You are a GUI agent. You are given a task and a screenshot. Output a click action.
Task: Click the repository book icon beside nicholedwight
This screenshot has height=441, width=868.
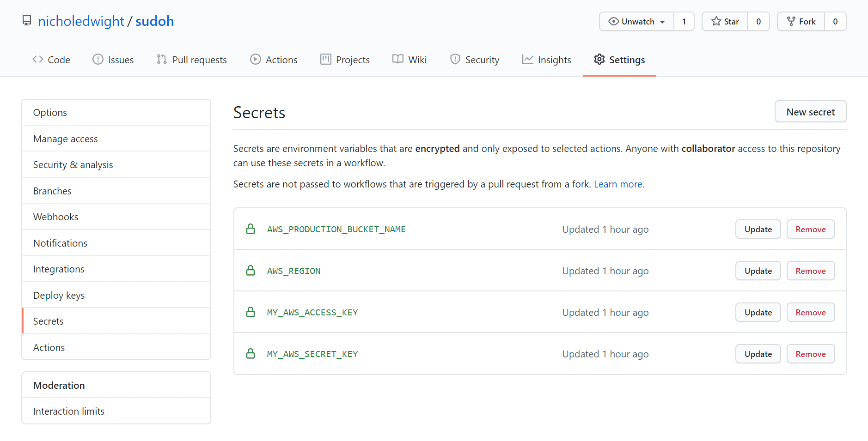pyautogui.click(x=27, y=21)
